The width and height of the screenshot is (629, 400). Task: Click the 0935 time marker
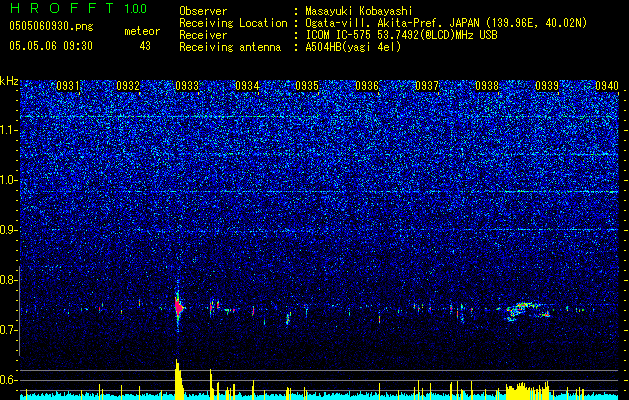(x=307, y=86)
